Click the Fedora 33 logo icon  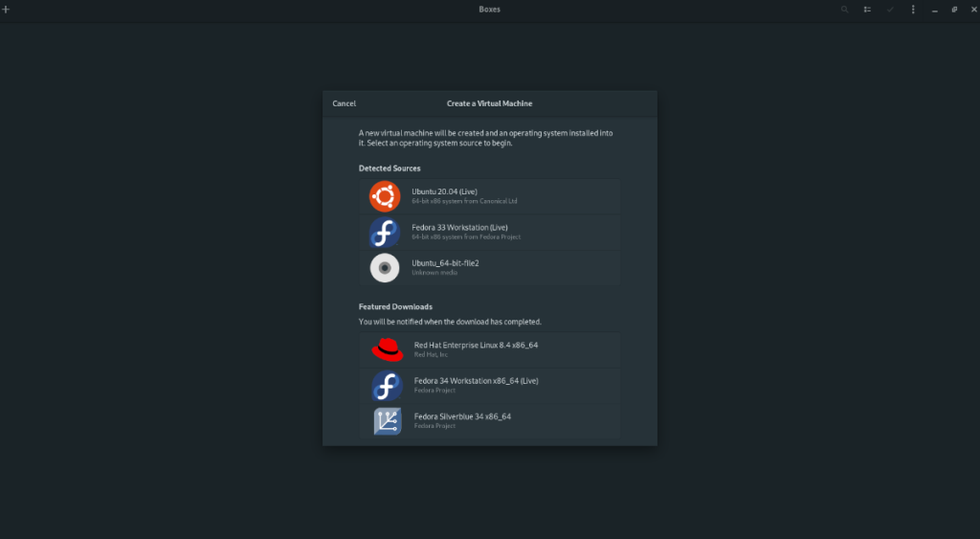coord(385,232)
